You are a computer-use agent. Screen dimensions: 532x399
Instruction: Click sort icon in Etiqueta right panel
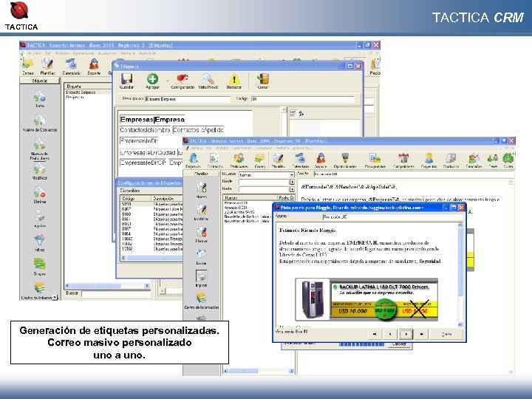click(301, 114)
